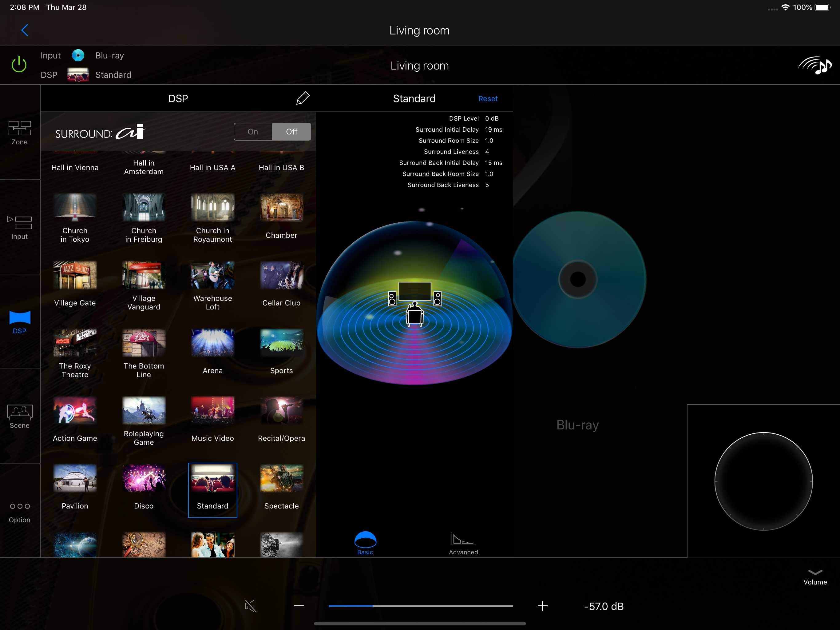Pick The Bottom Line program

[x=144, y=354]
